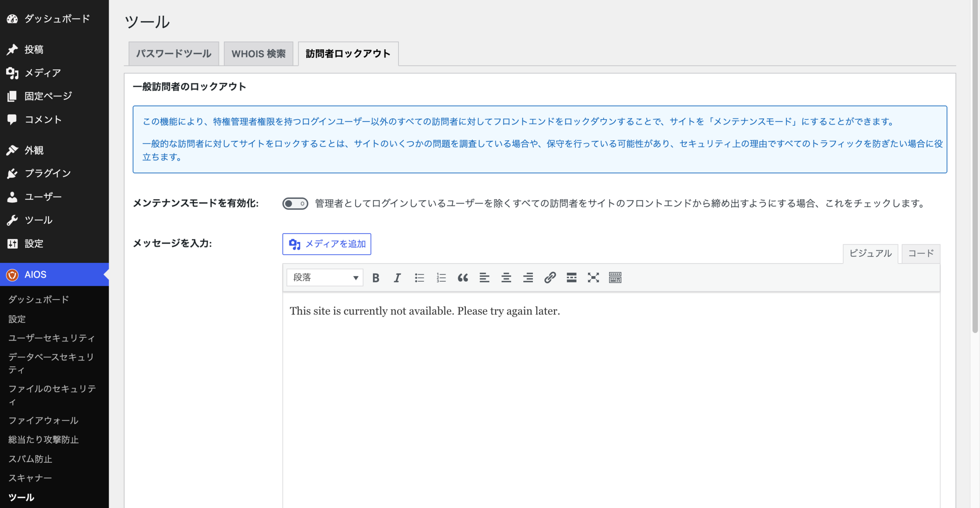980x508 pixels.
Task: Open 設定 in main sidebar with sliders icon
Action: [x=54, y=243]
